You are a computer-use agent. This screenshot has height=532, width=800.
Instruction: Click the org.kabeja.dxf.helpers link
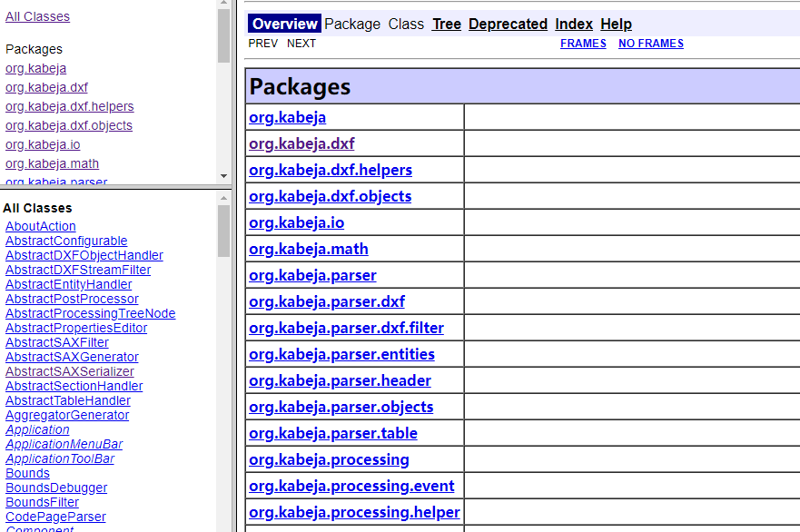pos(331,170)
